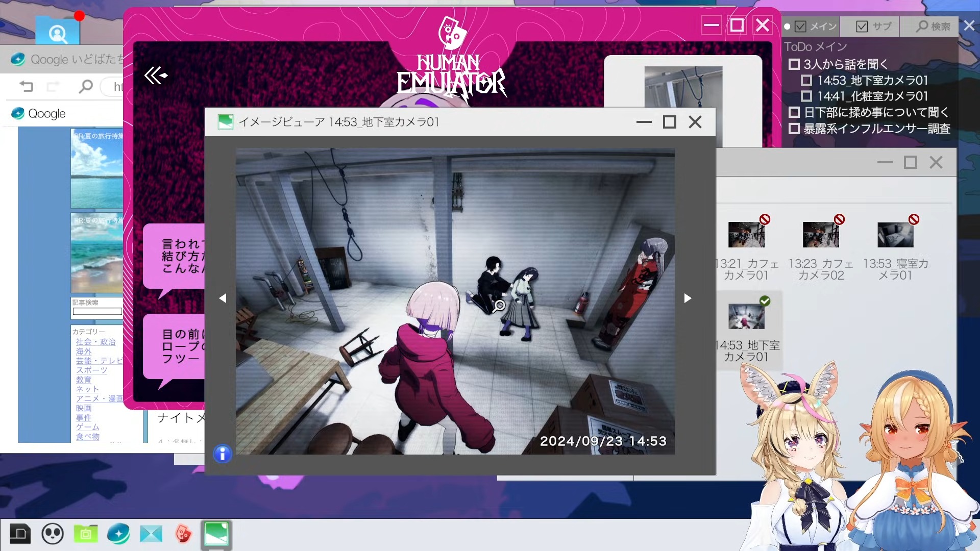980x551 pixels.
Task: Open the green folder taskbar icon
Action: 86,534
